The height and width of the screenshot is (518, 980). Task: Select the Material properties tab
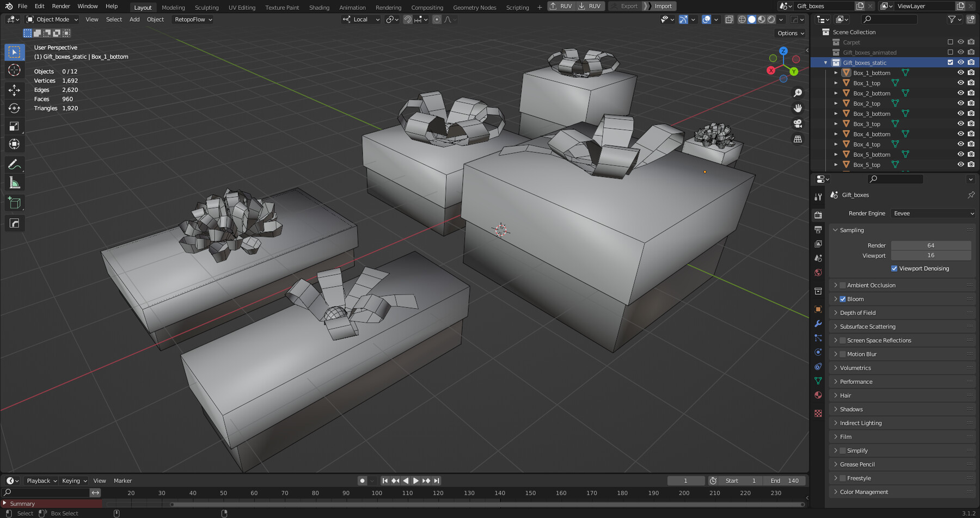coord(818,396)
